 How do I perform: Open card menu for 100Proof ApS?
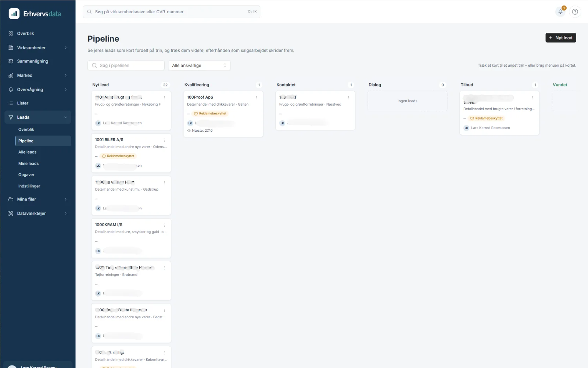[x=257, y=98]
